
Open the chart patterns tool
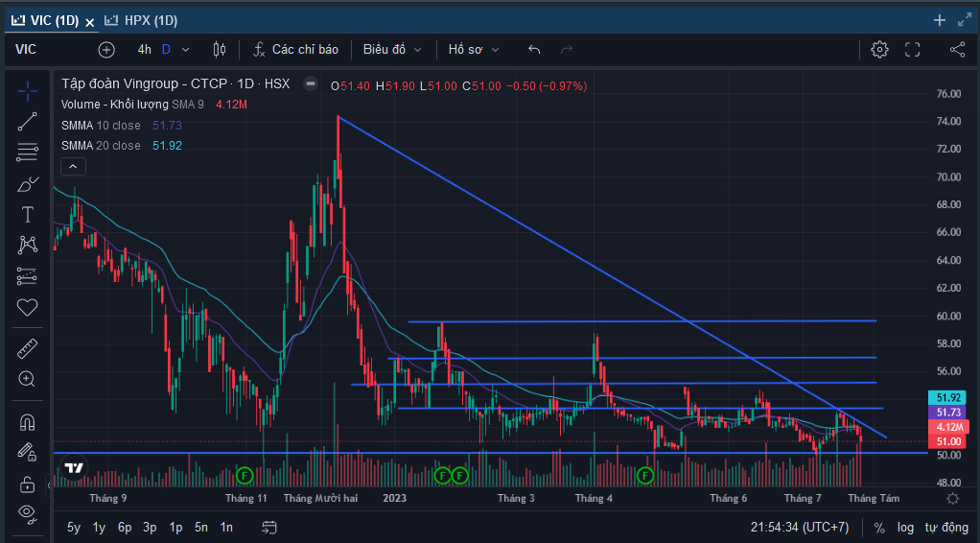pyautogui.click(x=28, y=245)
